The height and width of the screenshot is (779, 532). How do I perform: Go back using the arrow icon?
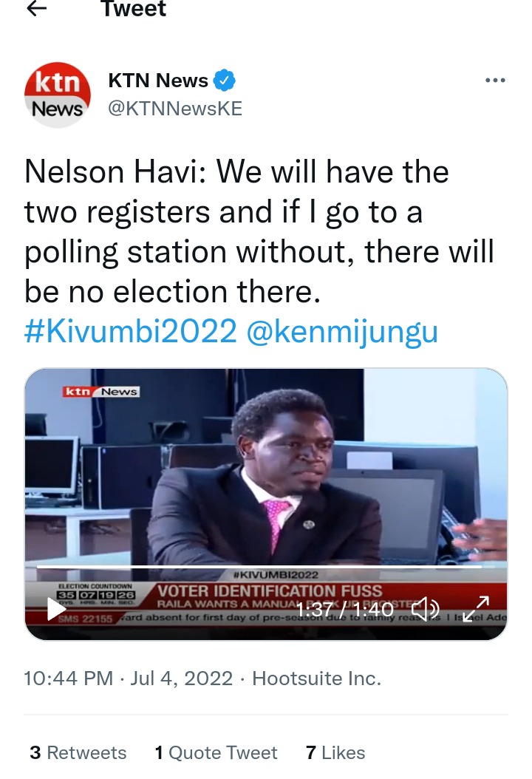click(x=36, y=8)
